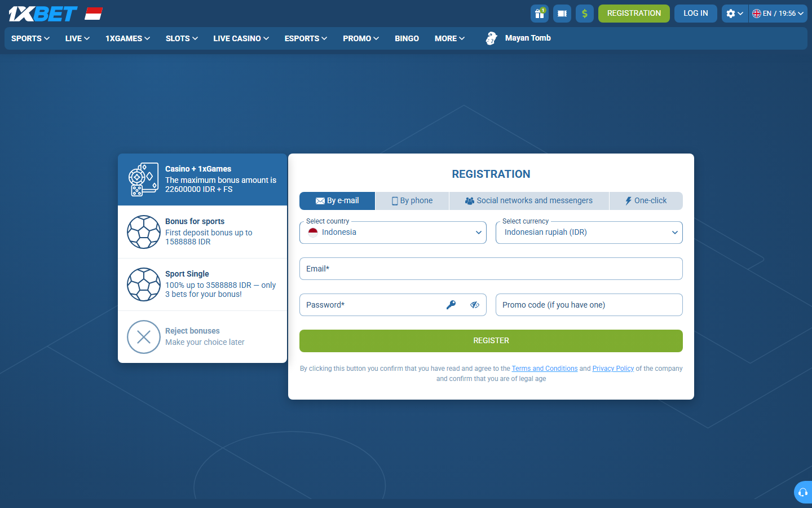Expand the 1XGAMES menu
The width and height of the screenshot is (812, 508).
pyautogui.click(x=127, y=38)
